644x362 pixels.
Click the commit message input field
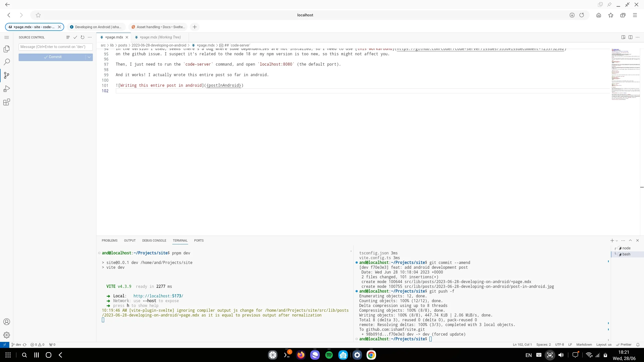click(56, 47)
